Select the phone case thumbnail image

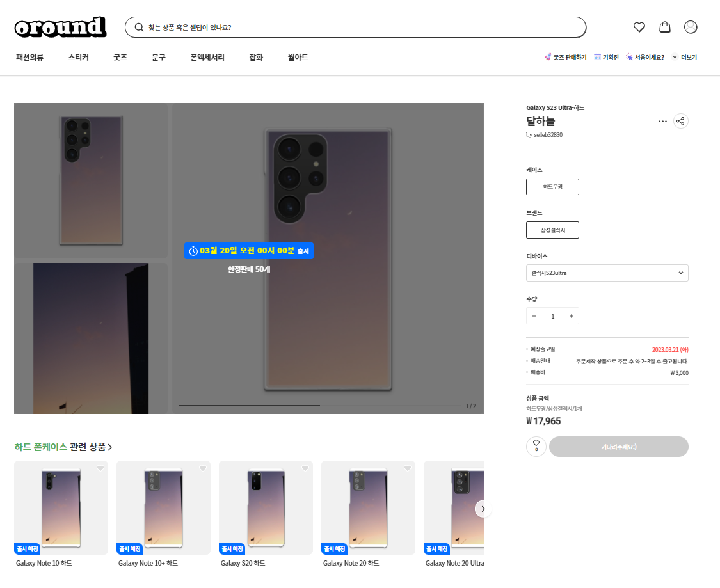(91, 180)
